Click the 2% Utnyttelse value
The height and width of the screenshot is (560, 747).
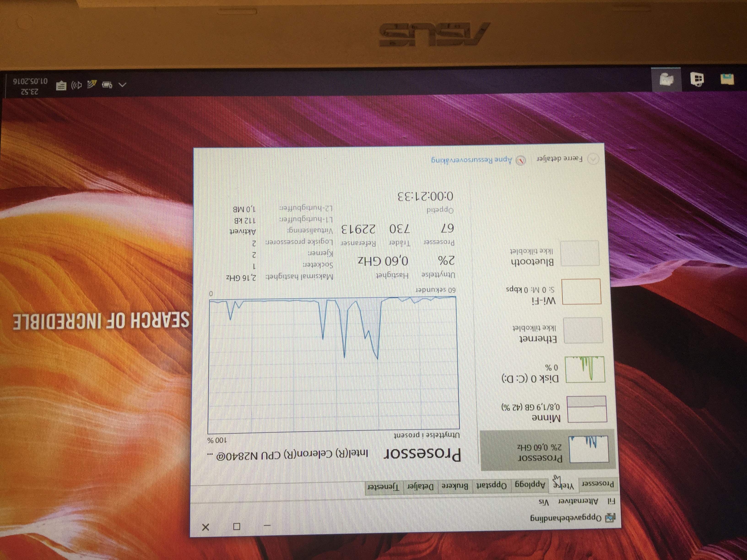(x=446, y=260)
